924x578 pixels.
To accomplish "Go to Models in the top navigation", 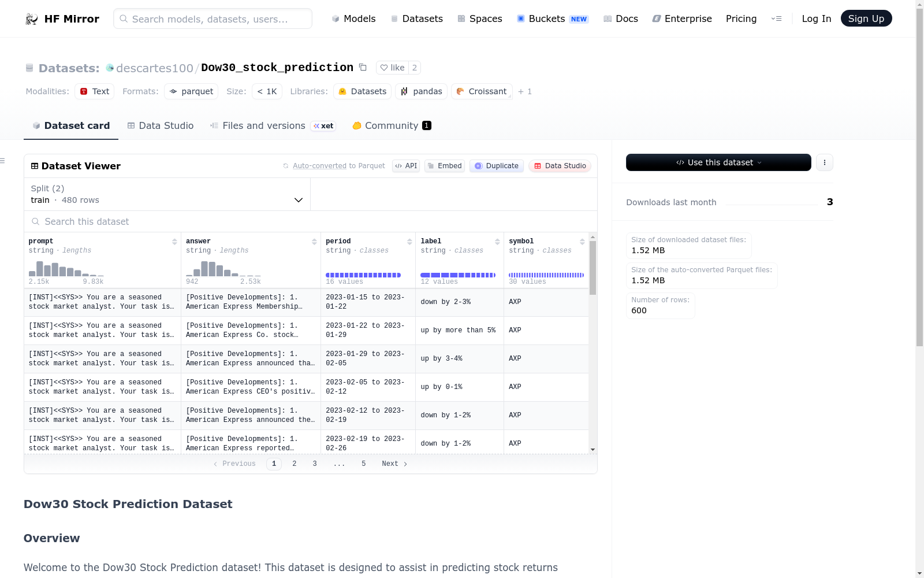I will click(x=353, y=18).
